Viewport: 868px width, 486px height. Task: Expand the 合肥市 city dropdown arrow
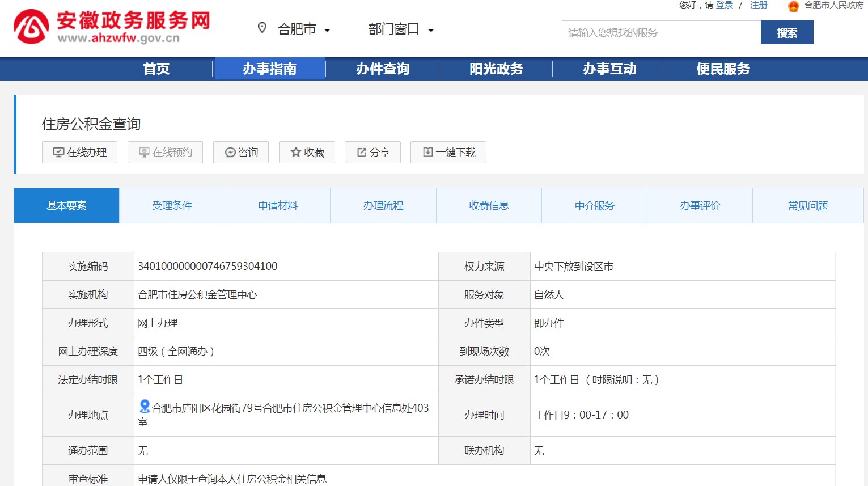click(327, 31)
